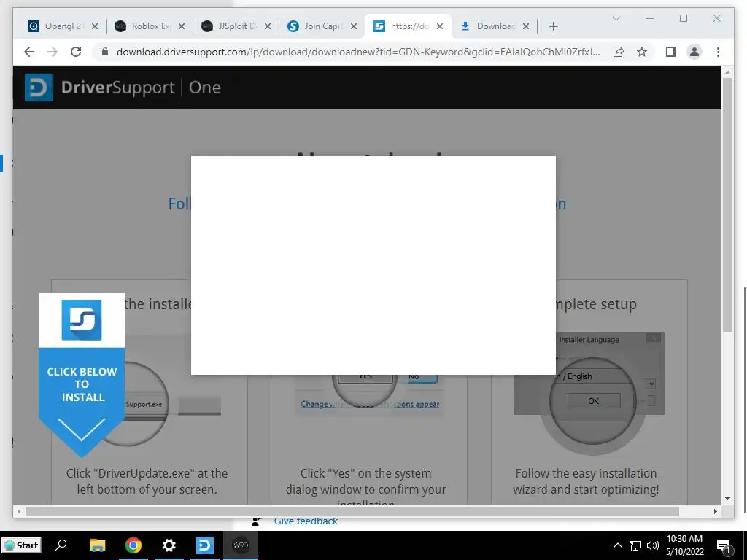
Task: Bookmark this page with the star icon
Action: (x=642, y=52)
